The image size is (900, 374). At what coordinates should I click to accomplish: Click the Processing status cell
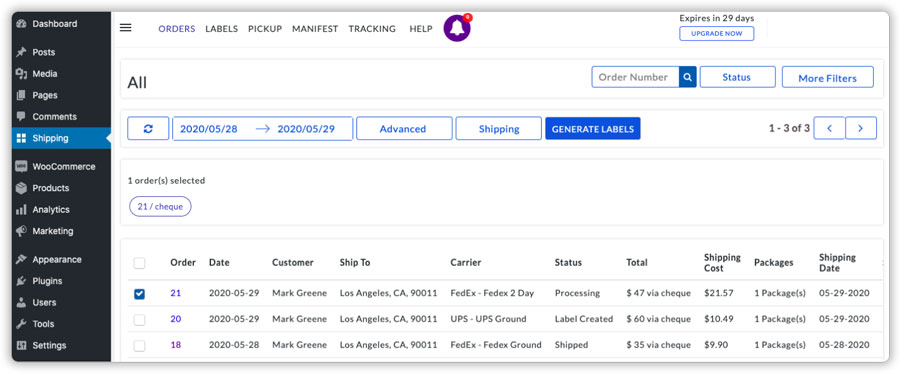(577, 293)
